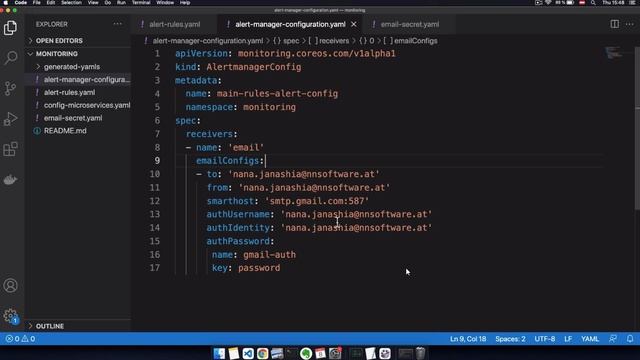This screenshot has height=360, width=640.
Task: Switch to the alert-rules.yaml tab
Action: coord(174,24)
